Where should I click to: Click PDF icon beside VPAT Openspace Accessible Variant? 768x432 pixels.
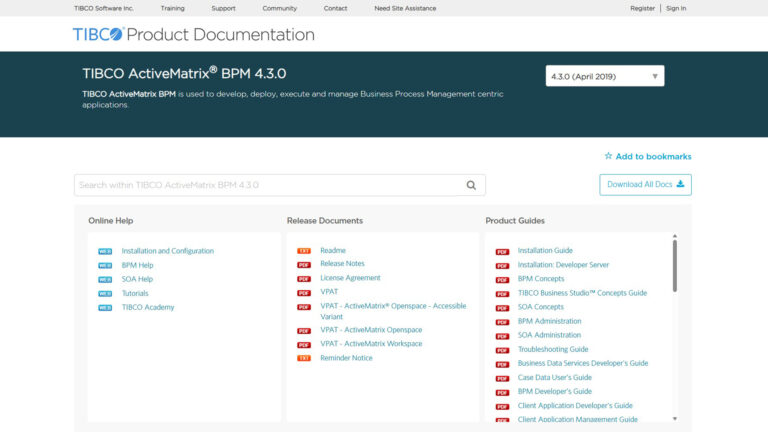[304, 308]
